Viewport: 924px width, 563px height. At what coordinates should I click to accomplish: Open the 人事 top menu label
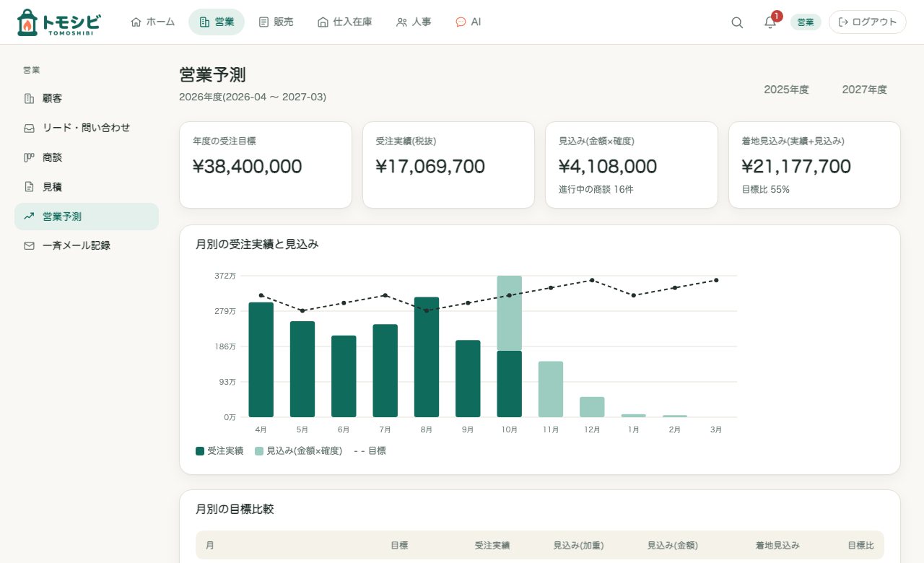click(422, 22)
